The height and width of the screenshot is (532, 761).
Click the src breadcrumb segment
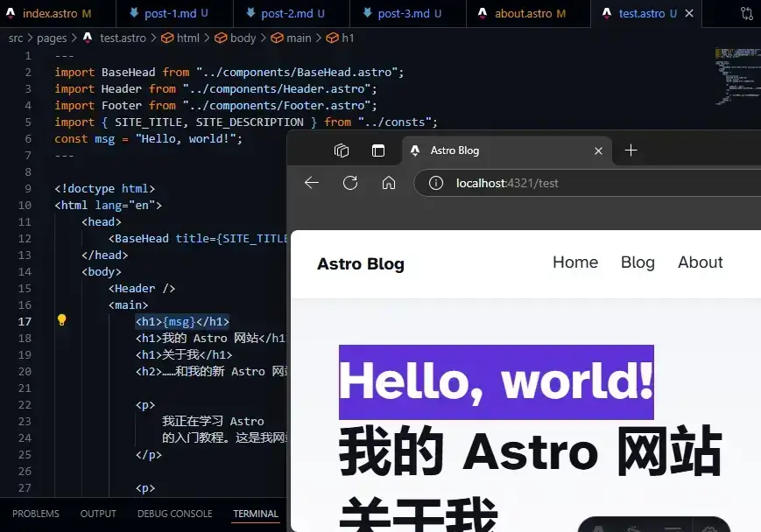pos(16,38)
